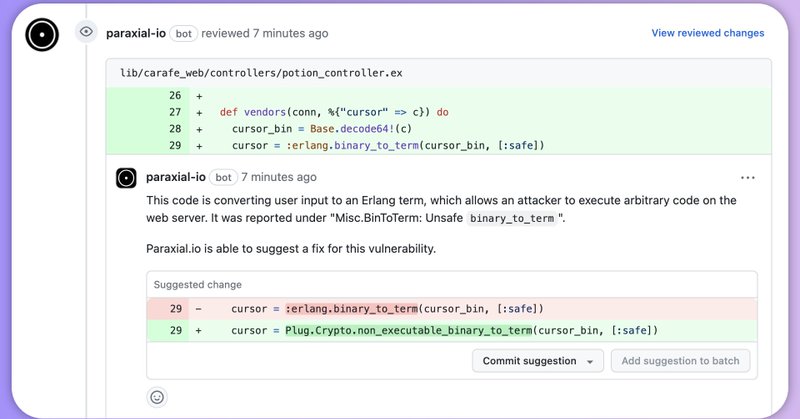Open file path potion_controller.ex

261,73
